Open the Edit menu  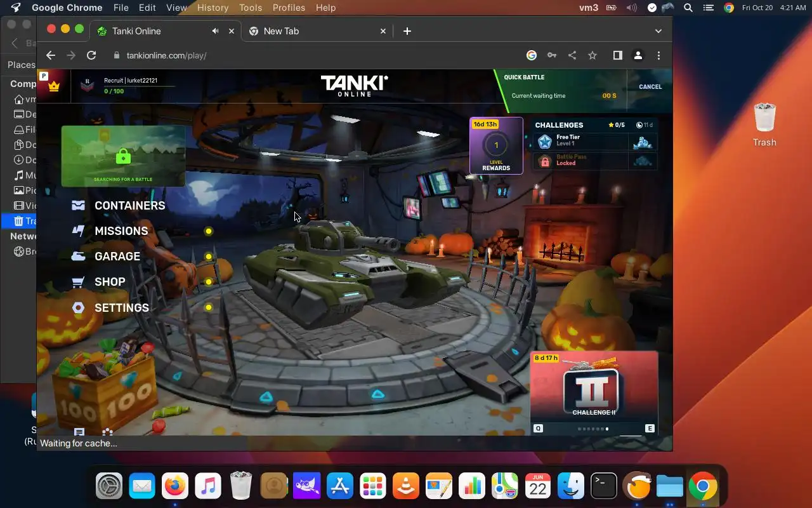click(147, 8)
